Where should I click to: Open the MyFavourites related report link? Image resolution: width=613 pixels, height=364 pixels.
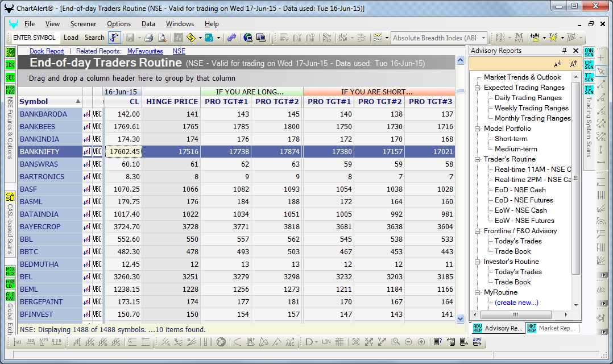[x=145, y=51]
